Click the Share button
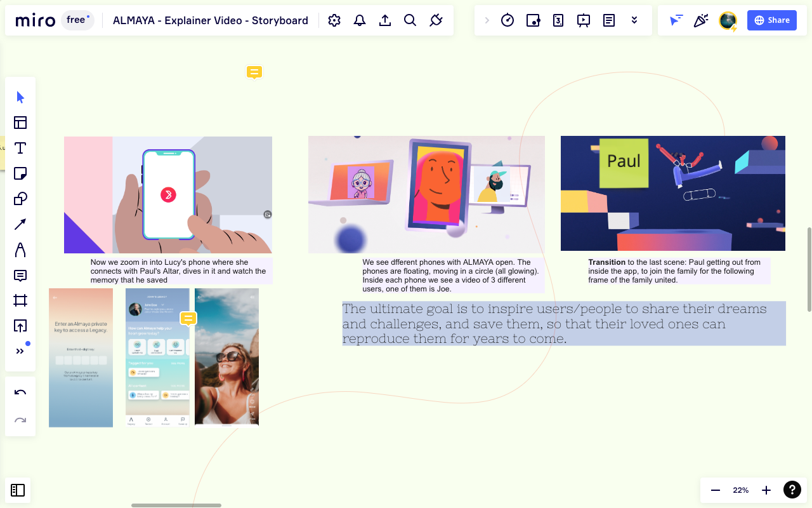The width and height of the screenshot is (812, 508). [771, 20]
